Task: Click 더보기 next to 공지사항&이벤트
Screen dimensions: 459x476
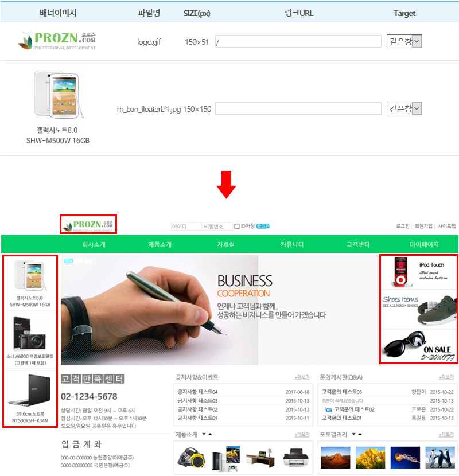Action: pos(302,377)
